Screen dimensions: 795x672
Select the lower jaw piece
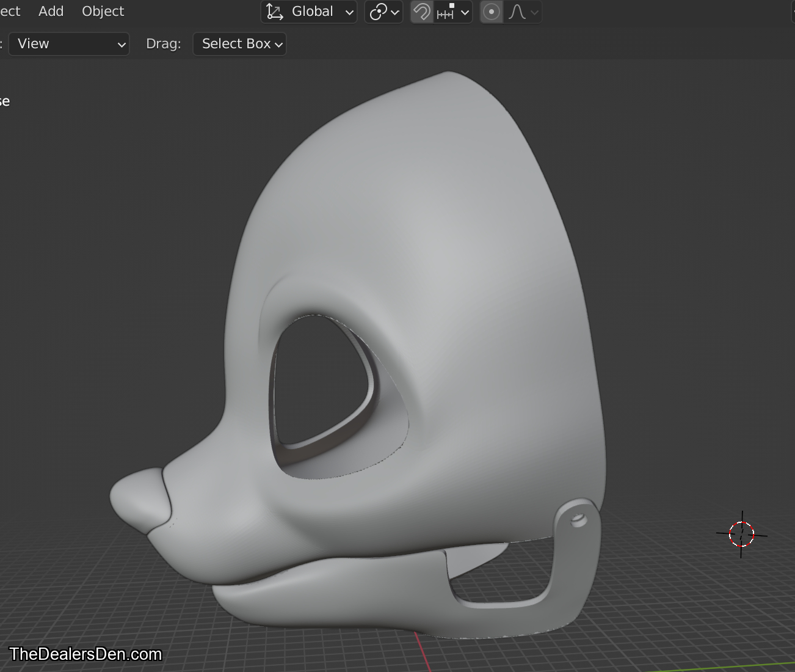coord(342,593)
